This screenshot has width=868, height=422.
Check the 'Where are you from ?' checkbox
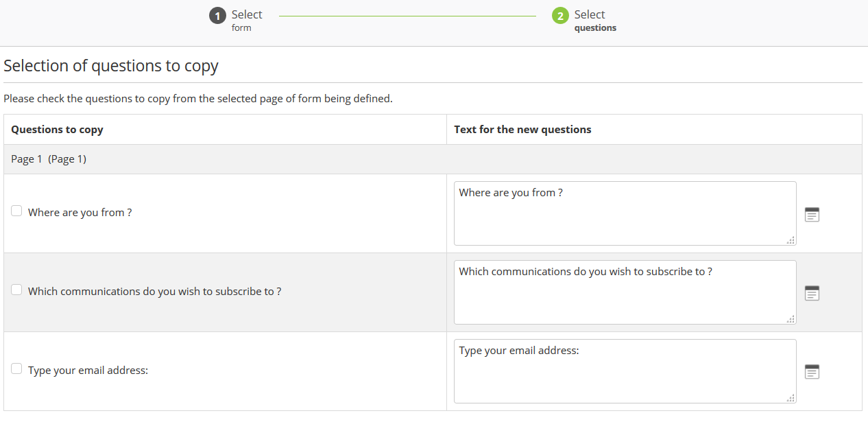pos(16,211)
